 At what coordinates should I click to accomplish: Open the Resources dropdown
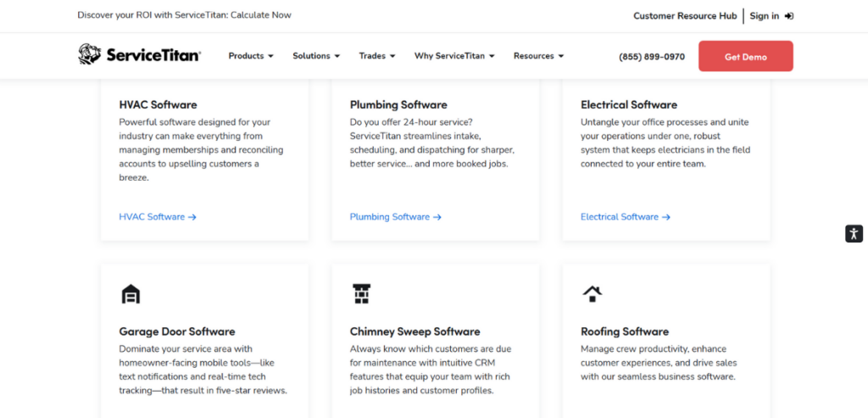tap(538, 56)
